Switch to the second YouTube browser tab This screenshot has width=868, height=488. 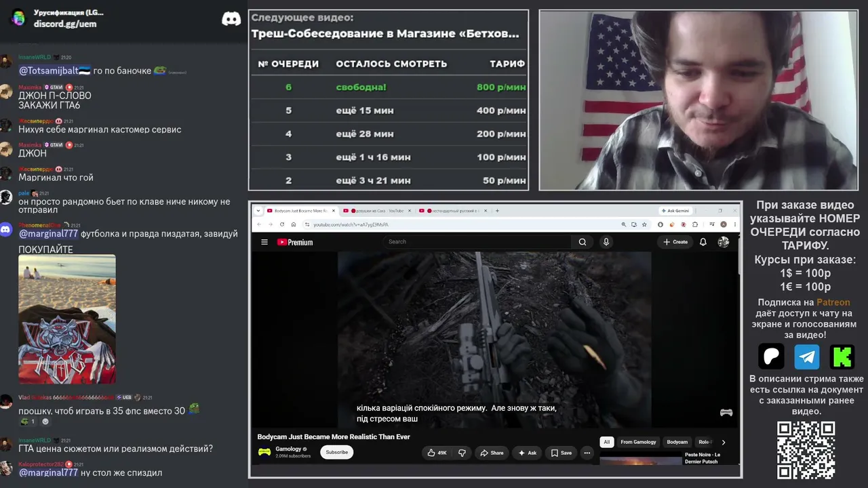(376, 211)
